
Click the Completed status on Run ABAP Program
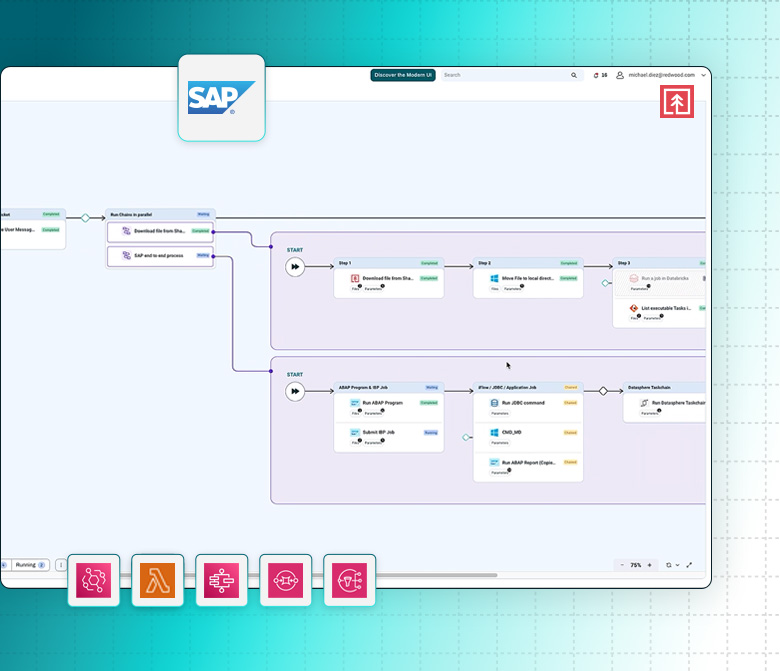429,402
